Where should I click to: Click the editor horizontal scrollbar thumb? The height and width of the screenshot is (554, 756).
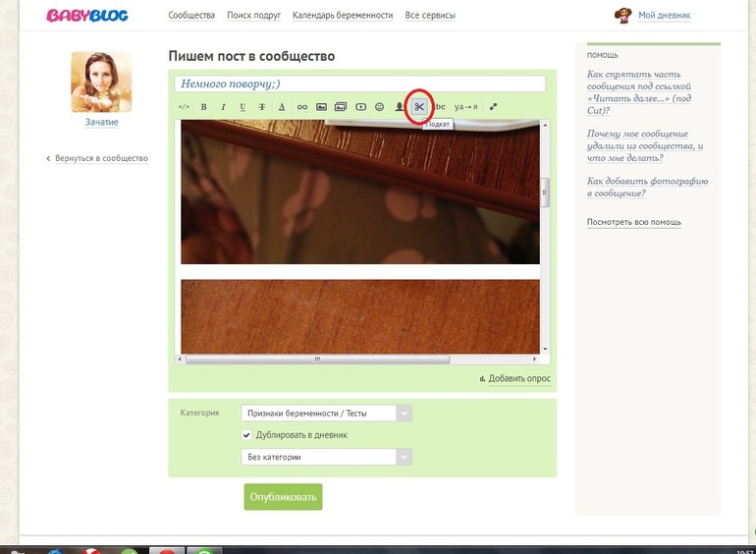317,360
